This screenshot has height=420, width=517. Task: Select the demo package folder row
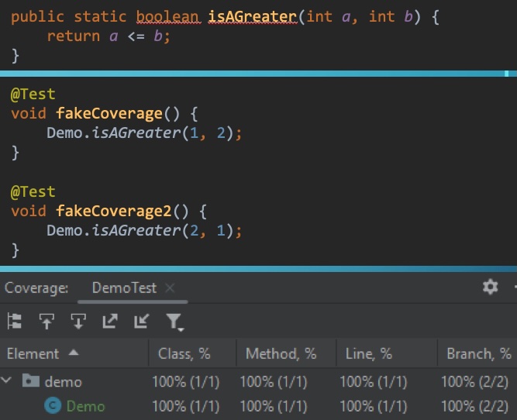point(63,381)
